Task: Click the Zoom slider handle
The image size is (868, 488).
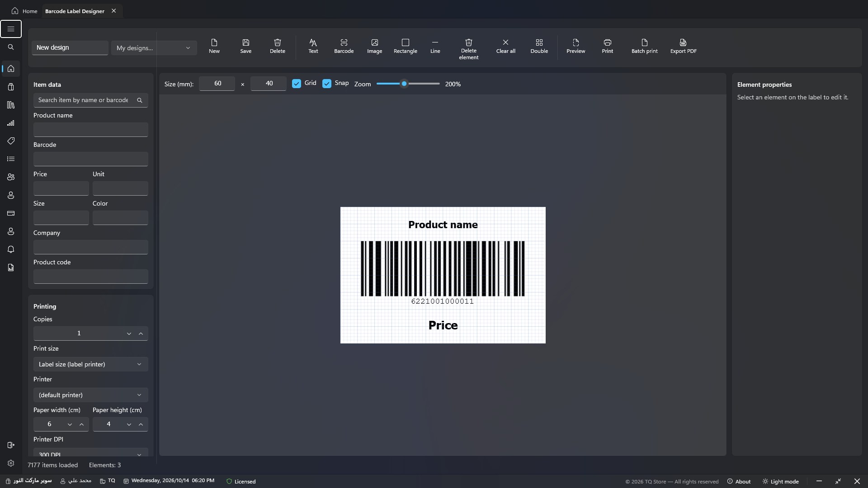Action: coord(404,84)
